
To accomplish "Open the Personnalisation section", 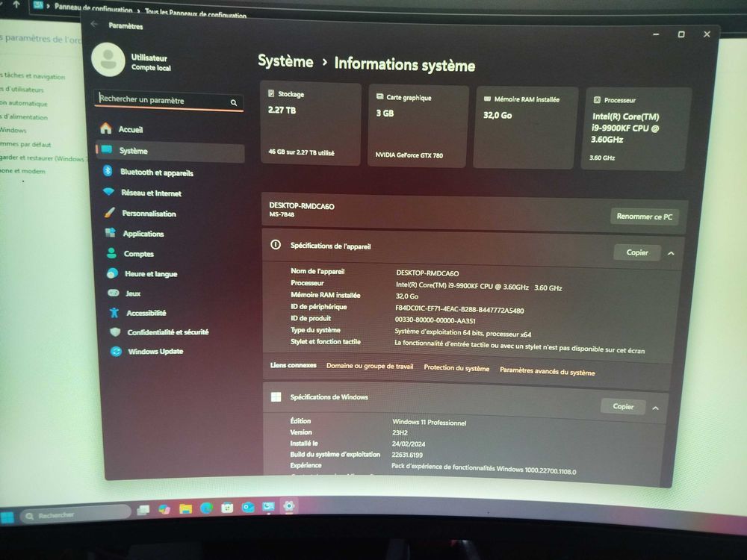I will coord(149,214).
